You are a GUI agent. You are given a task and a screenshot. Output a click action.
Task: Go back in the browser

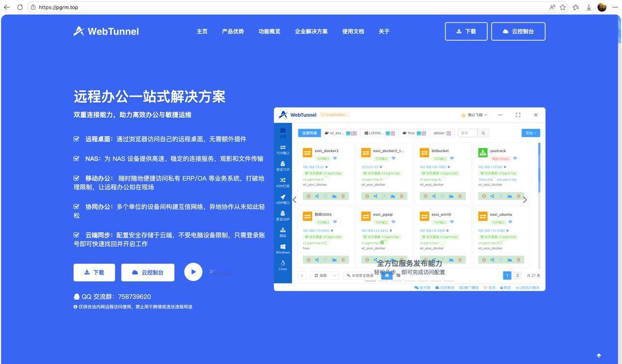(x=7, y=7)
